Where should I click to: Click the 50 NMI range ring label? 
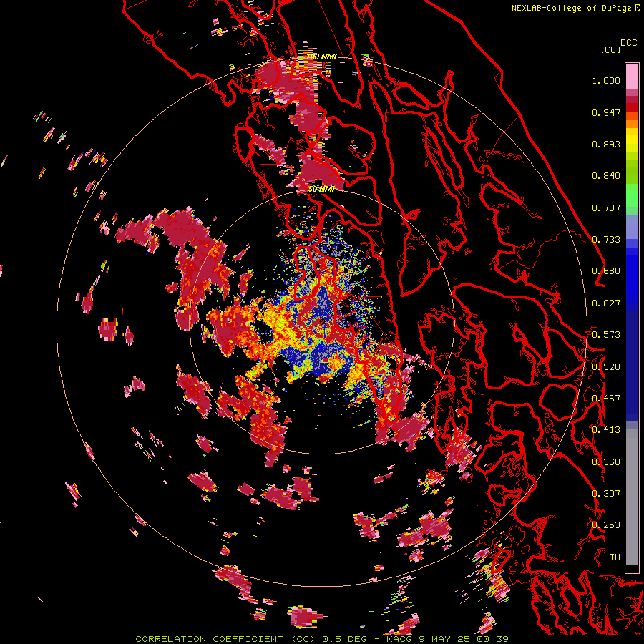pyautogui.click(x=321, y=189)
